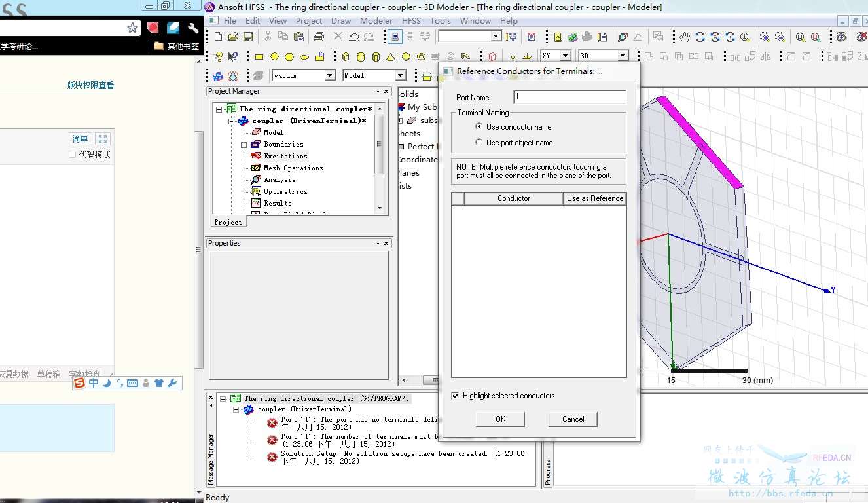Click the Validate green checkmark icon
Image resolution: width=868 pixels, height=503 pixels.
tap(573, 37)
